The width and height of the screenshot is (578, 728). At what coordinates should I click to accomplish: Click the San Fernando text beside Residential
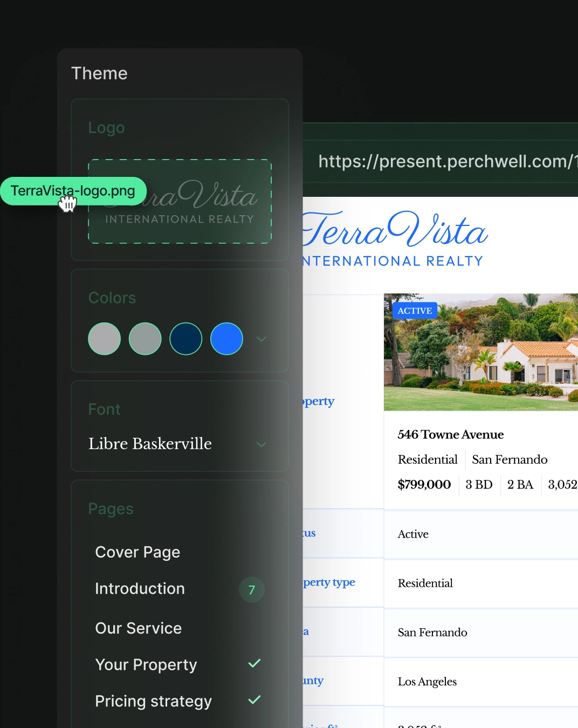point(510,459)
